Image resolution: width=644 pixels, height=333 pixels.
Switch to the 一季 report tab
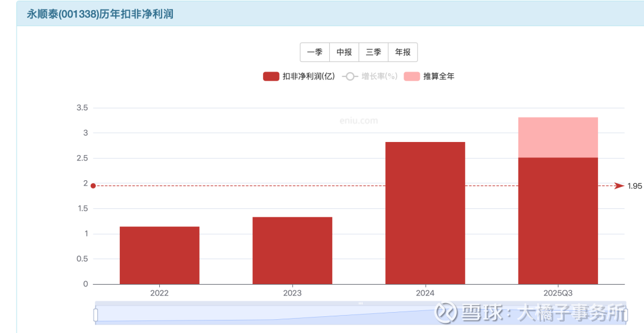tap(315, 52)
